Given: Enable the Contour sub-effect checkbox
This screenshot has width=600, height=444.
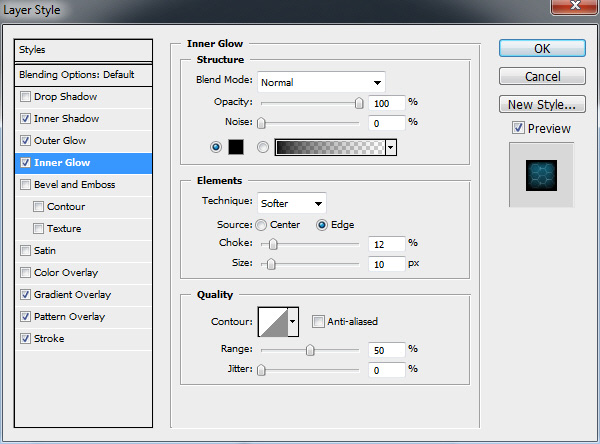Looking at the screenshot, I should click(x=38, y=207).
